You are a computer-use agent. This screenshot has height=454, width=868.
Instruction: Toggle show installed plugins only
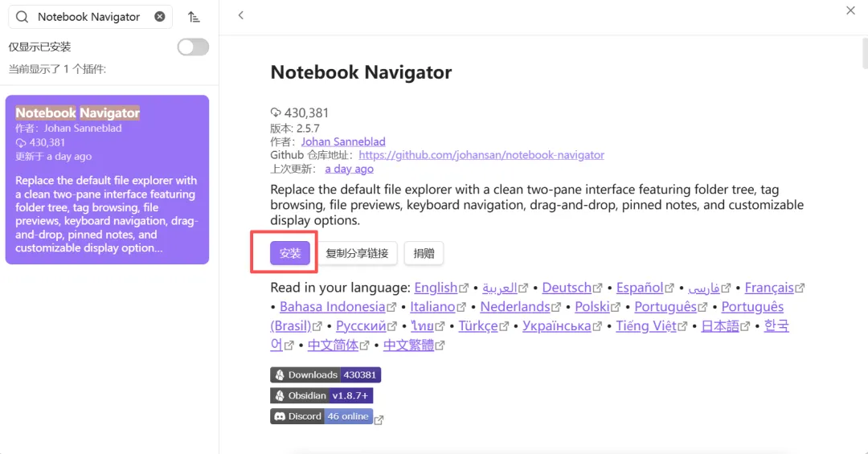(x=193, y=47)
